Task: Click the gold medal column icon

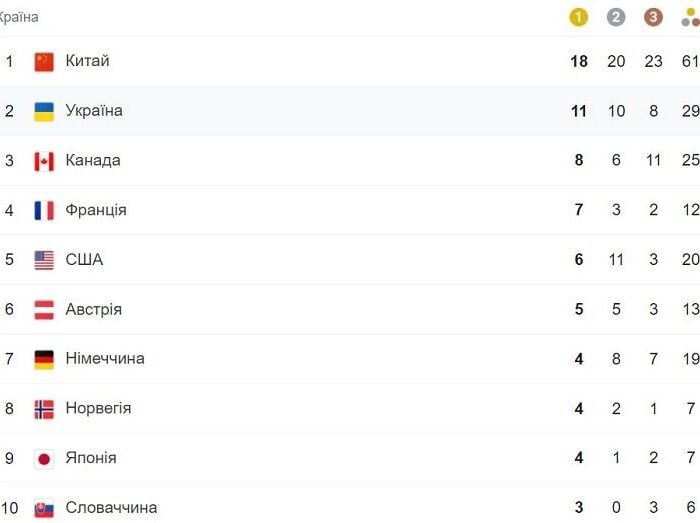Action: pyautogui.click(x=578, y=17)
